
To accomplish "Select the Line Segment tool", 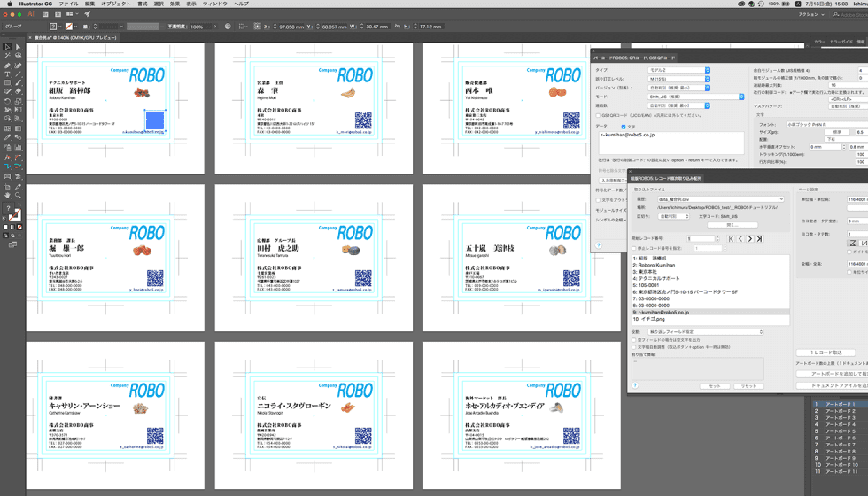I will (18, 74).
